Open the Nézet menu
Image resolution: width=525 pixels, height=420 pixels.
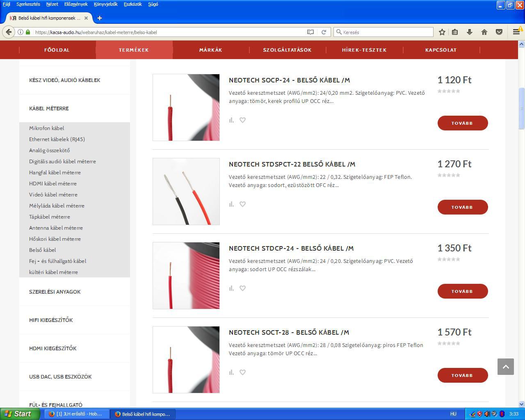pyautogui.click(x=52, y=4)
